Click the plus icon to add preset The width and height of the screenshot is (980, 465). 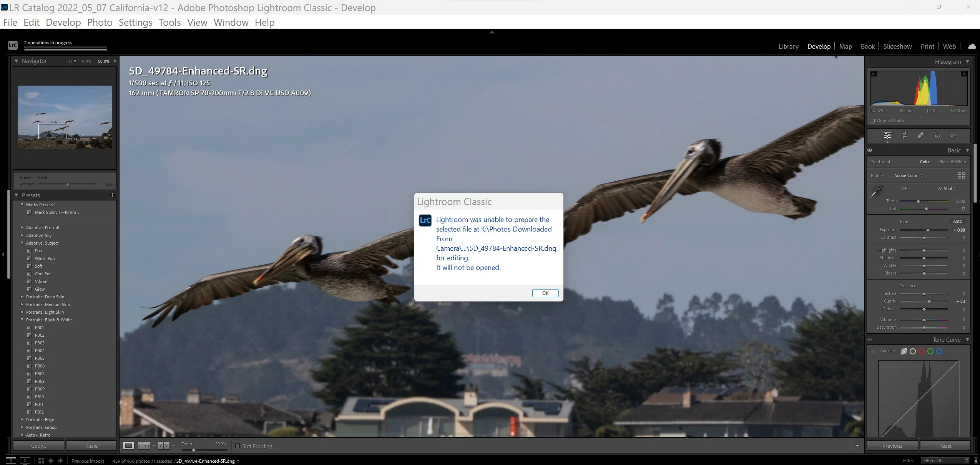click(x=113, y=195)
